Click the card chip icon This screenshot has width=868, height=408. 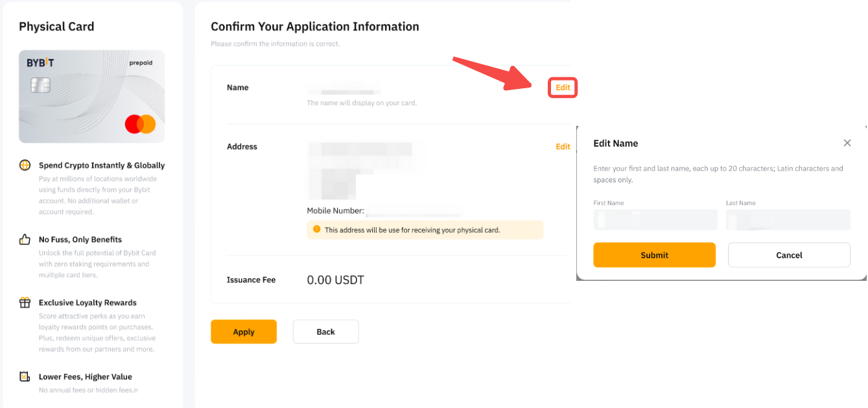[x=40, y=86]
